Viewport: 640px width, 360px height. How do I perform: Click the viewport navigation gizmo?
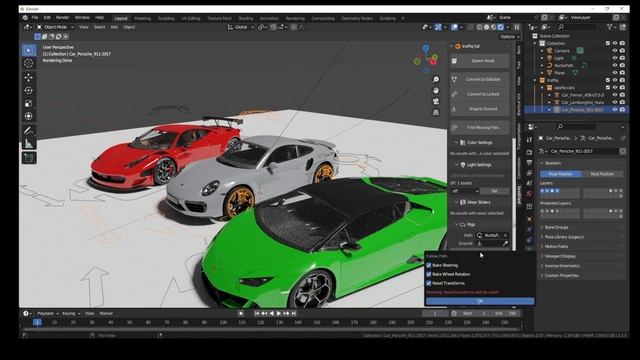(x=426, y=59)
